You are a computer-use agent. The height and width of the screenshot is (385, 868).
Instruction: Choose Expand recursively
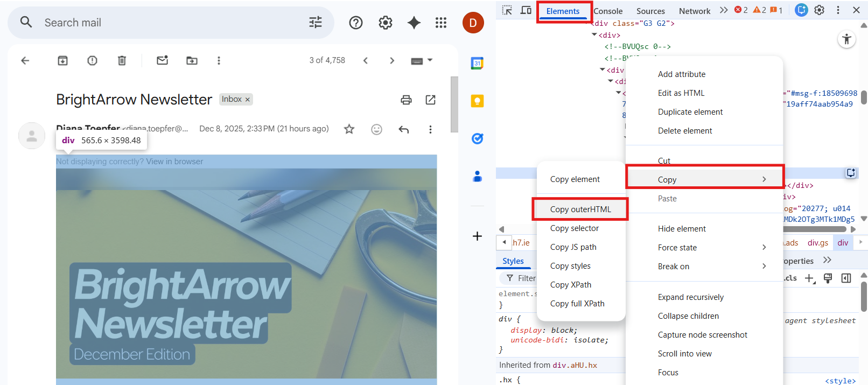pos(704,297)
